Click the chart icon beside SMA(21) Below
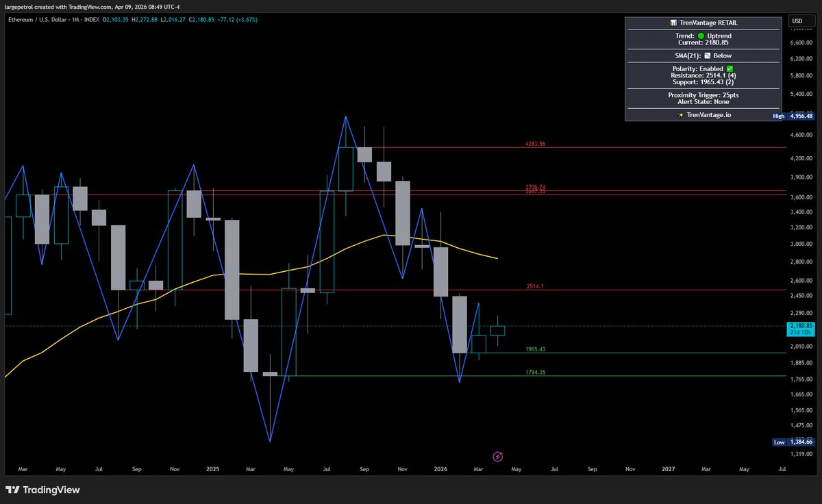The width and height of the screenshot is (822, 504). (x=708, y=55)
